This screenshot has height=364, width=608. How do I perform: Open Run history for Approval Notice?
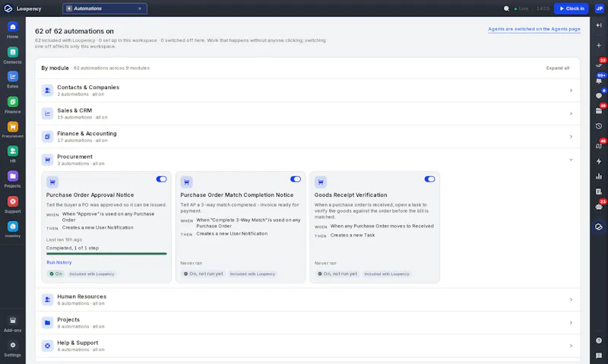59,262
